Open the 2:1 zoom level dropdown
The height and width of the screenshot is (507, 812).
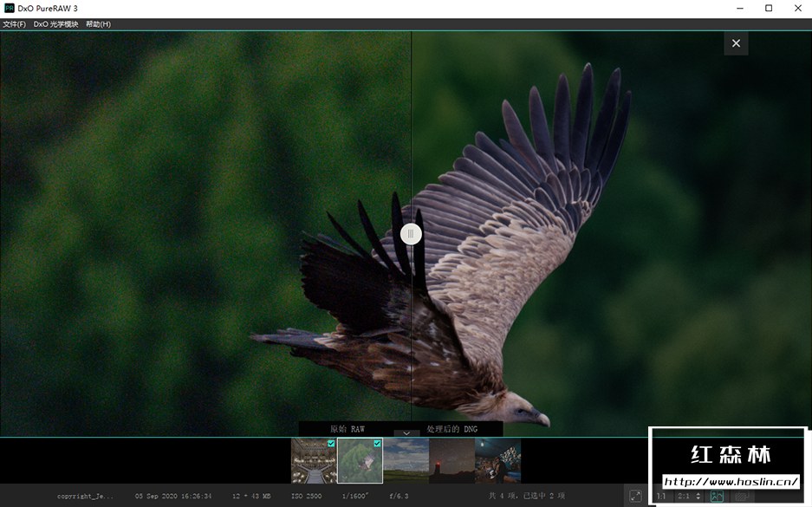[x=690, y=497]
